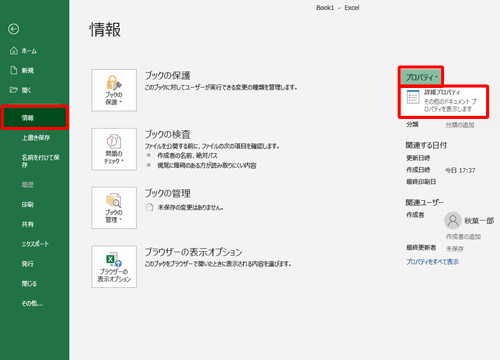Open 印刷 from the sidebar

[28, 204]
